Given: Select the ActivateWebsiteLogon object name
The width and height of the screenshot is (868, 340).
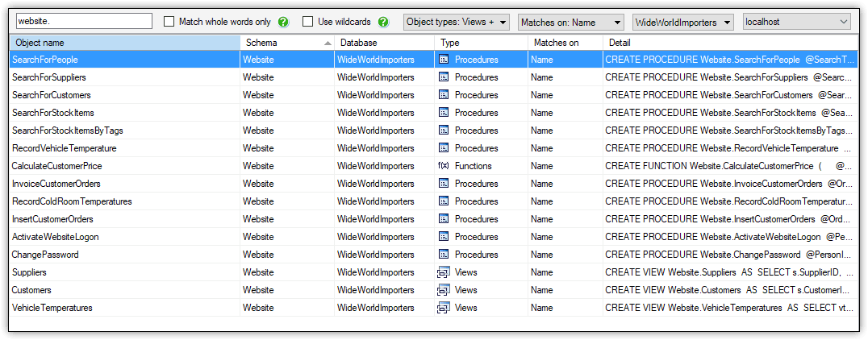Looking at the screenshot, I should coord(56,237).
